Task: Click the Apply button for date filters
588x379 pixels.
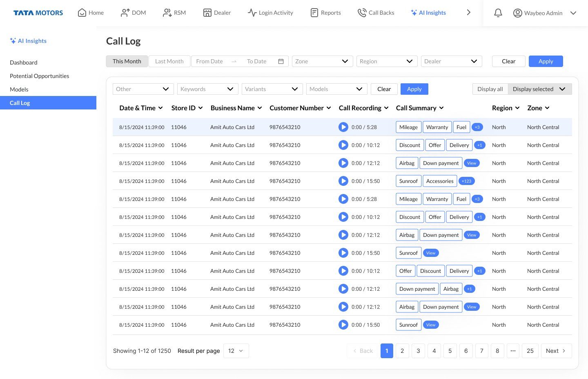Action: tap(546, 61)
